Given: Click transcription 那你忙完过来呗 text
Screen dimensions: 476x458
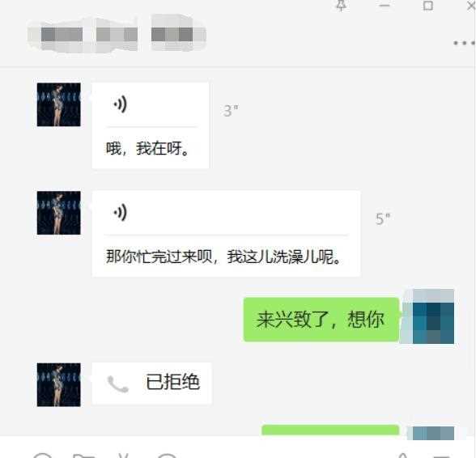Looking at the screenshot, I should point(223,257).
